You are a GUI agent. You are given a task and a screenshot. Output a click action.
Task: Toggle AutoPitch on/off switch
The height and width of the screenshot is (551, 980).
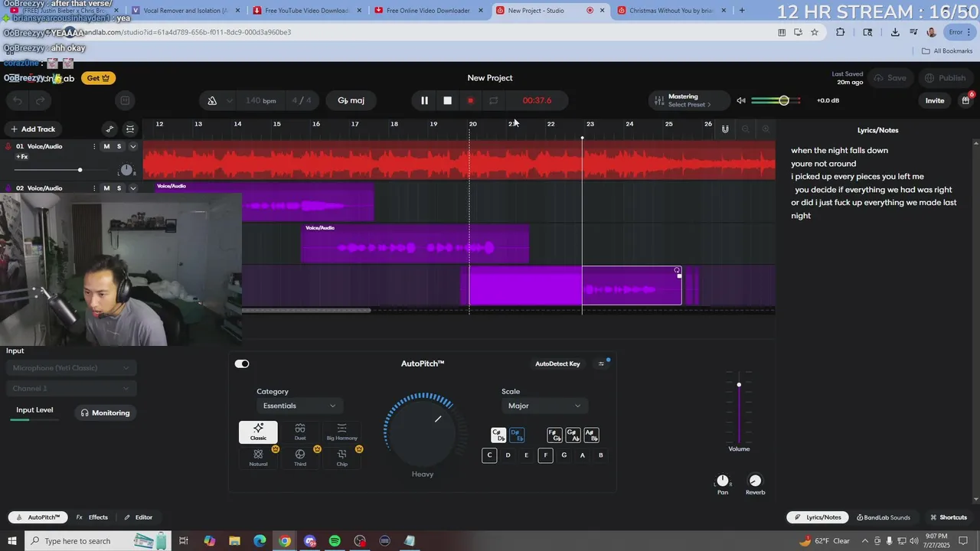242,364
